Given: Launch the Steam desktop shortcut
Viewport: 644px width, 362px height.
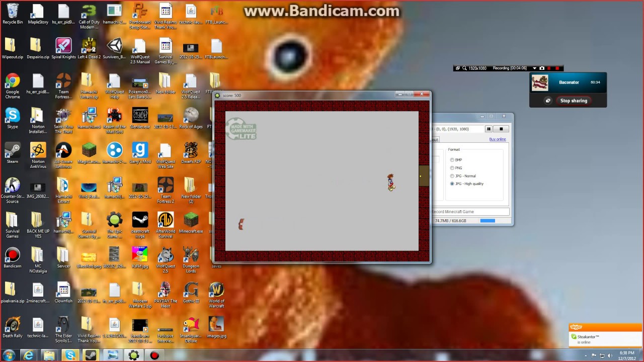Looking at the screenshot, I should 13,153.
